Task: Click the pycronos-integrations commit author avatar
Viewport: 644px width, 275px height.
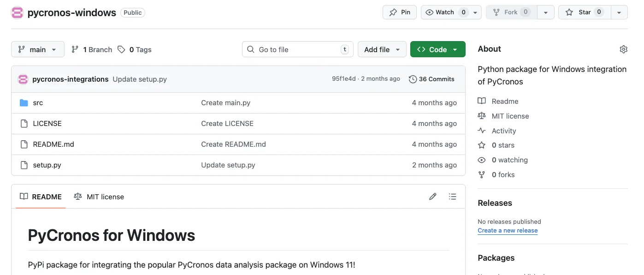Action: click(x=23, y=79)
